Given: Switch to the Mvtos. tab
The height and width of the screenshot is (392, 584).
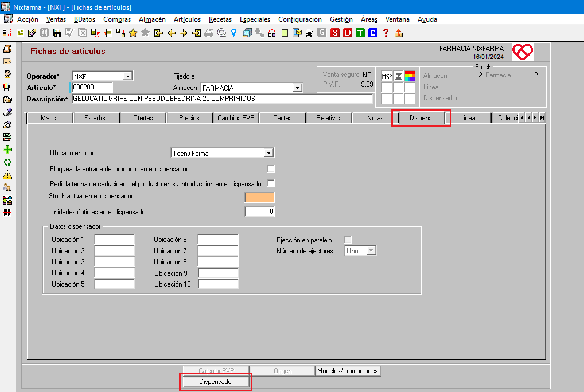Looking at the screenshot, I should (x=50, y=118).
